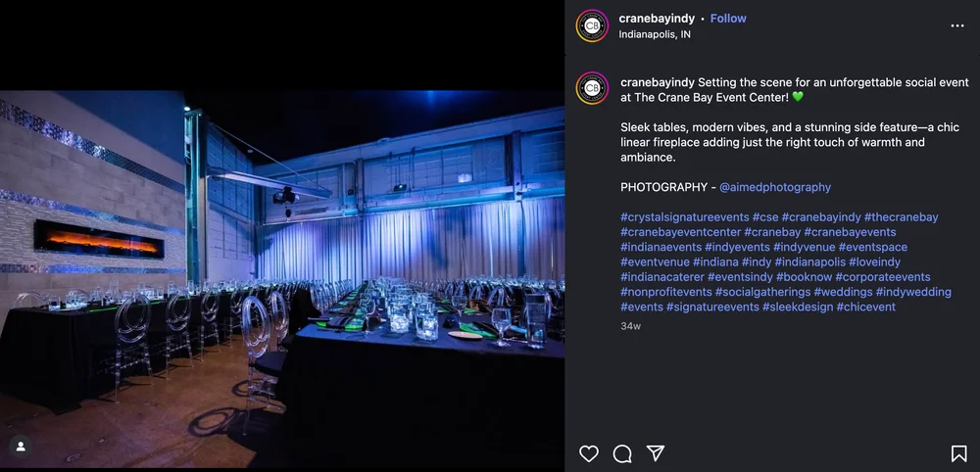Click the 34w post timestamp
Screen dimensions: 980x472
[630, 326]
